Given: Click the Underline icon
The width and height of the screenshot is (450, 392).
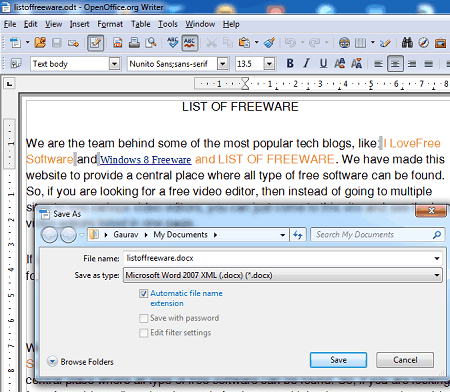Looking at the screenshot, I should [x=323, y=63].
